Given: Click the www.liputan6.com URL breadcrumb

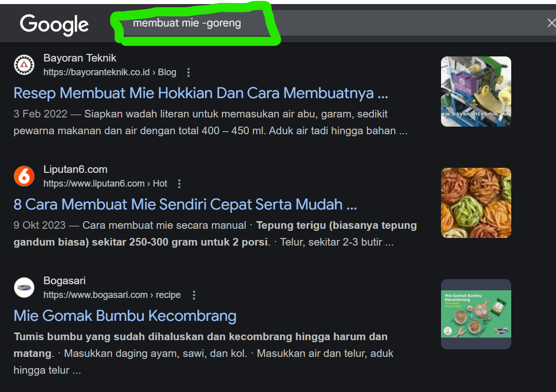Looking at the screenshot, I should [105, 184].
